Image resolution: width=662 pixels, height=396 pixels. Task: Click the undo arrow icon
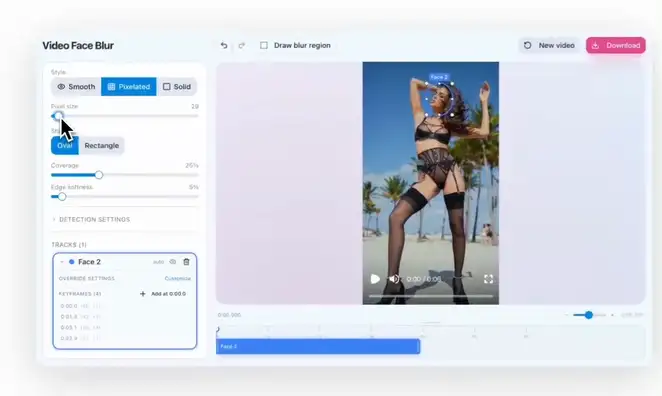[224, 45]
